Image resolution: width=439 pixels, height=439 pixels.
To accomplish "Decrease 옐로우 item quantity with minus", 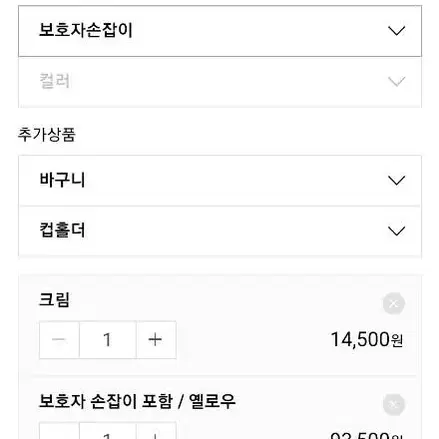I will 59,431.
